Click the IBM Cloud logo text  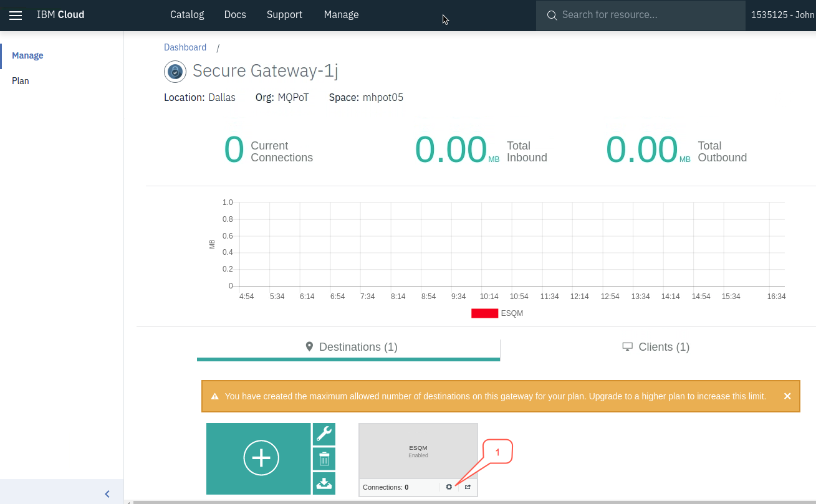pos(60,15)
